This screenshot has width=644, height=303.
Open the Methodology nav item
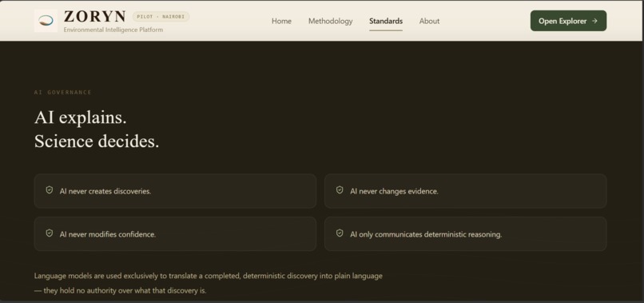click(x=330, y=21)
